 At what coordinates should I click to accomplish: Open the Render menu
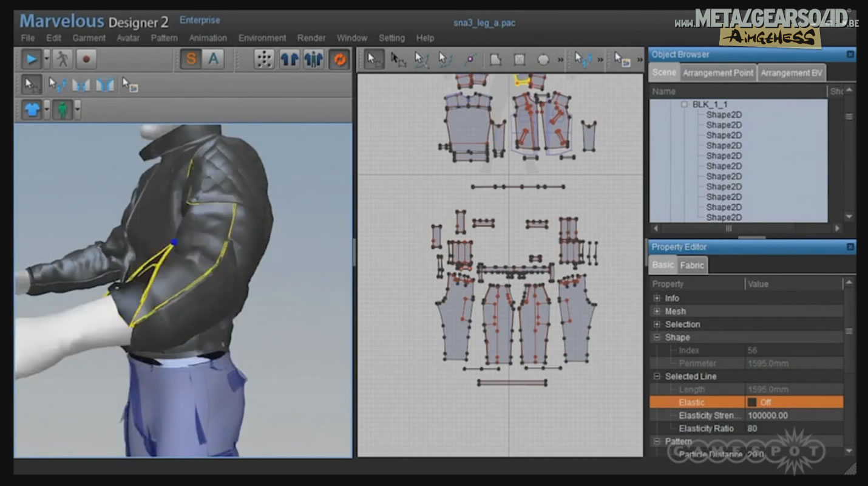coord(311,38)
